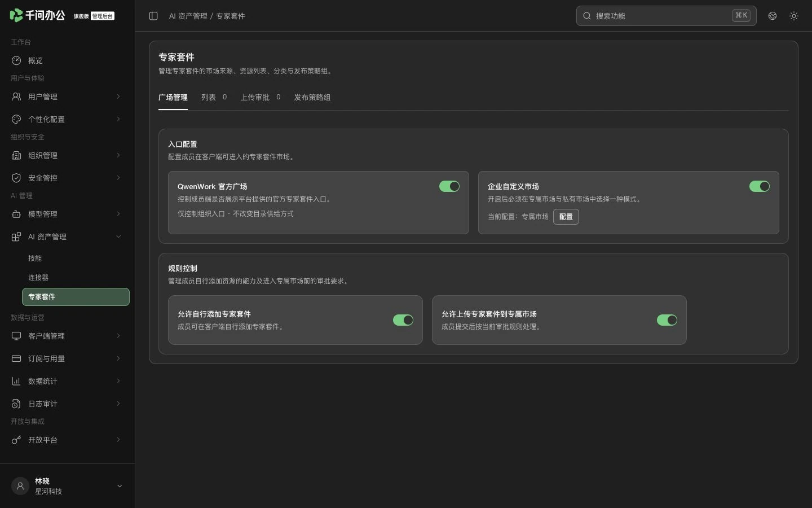Click the 管理后台 badge
The image size is (812, 508).
103,16
